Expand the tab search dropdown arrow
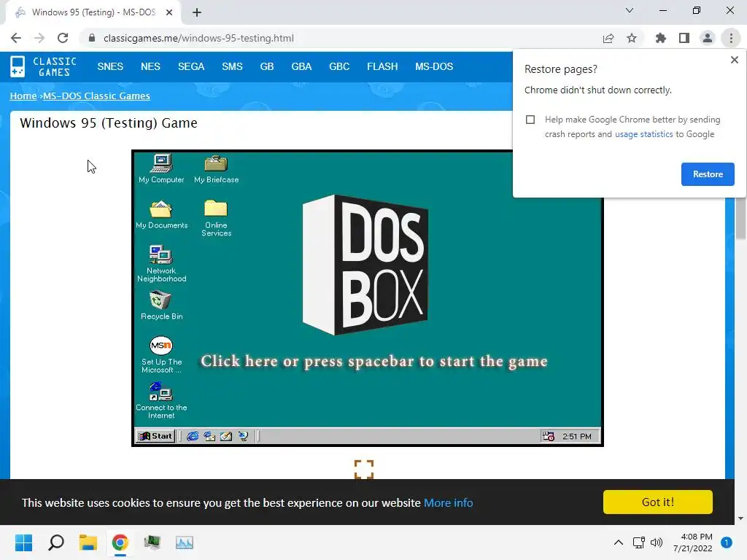Image resolution: width=747 pixels, height=560 pixels. (x=630, y=10)
